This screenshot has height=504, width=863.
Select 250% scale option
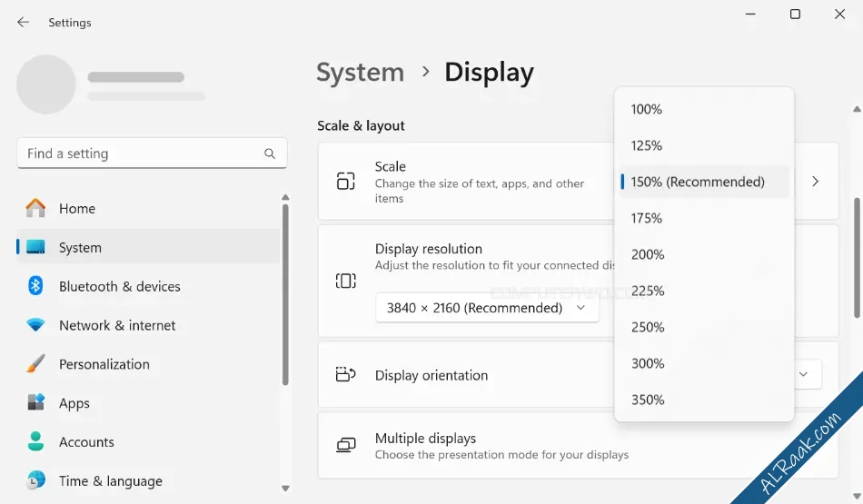(705, 327)
